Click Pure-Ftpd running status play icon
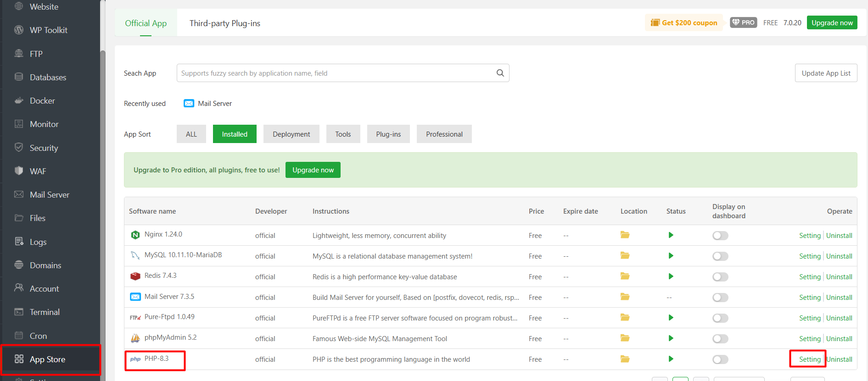868x381 pixels. click(x=671, y=318)
